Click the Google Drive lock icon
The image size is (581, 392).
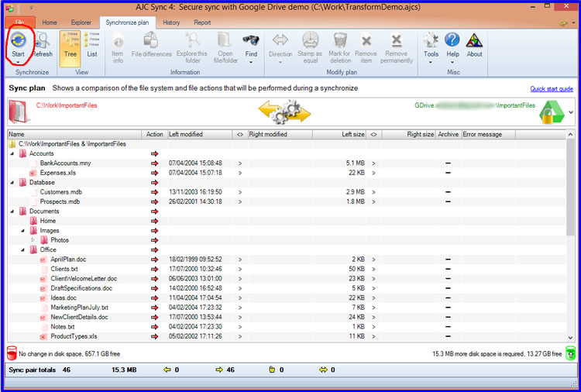[x=551, y=112]
